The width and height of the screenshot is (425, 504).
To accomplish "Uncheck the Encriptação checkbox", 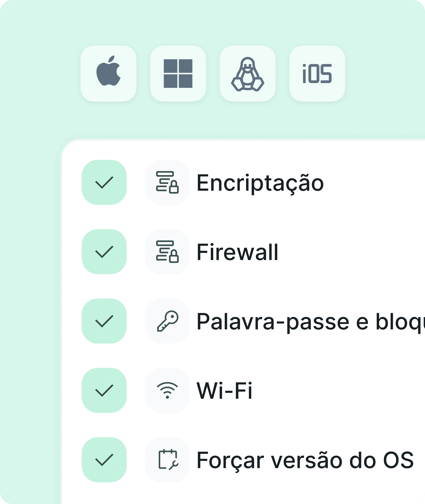I will click(x=104, y=182).
